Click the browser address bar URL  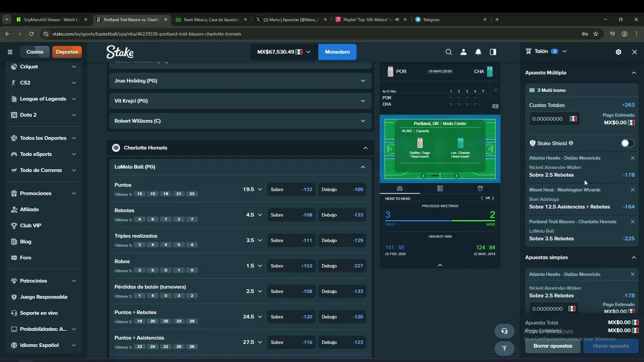pos(147,34)
